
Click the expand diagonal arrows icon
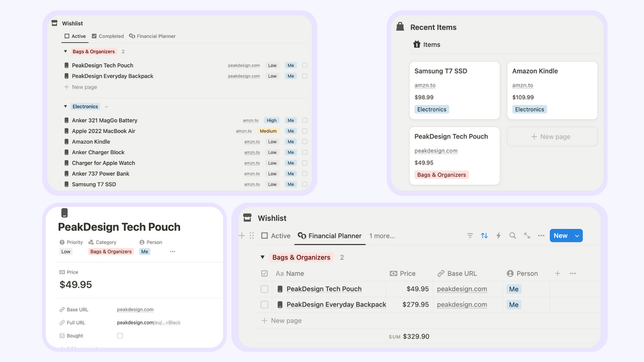point(527,236)
